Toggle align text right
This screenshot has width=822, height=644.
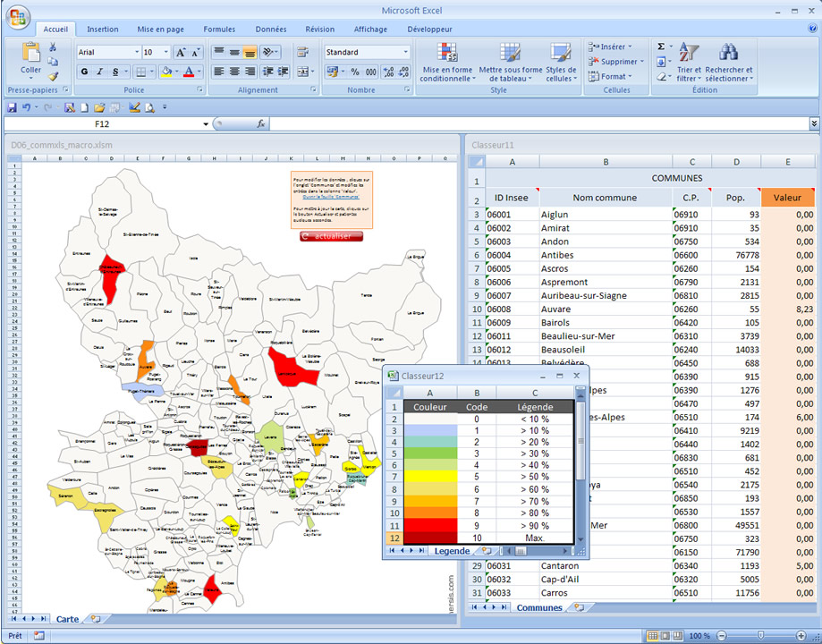click(250, 72)
